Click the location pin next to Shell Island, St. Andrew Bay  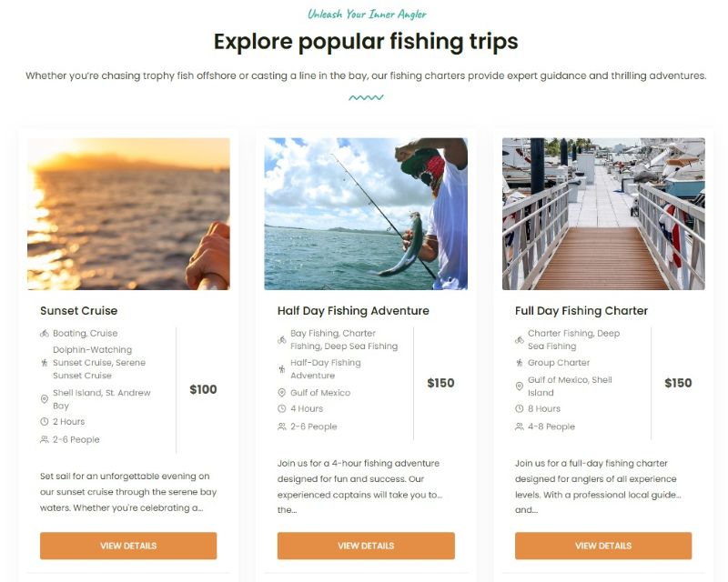click(45, 399)
